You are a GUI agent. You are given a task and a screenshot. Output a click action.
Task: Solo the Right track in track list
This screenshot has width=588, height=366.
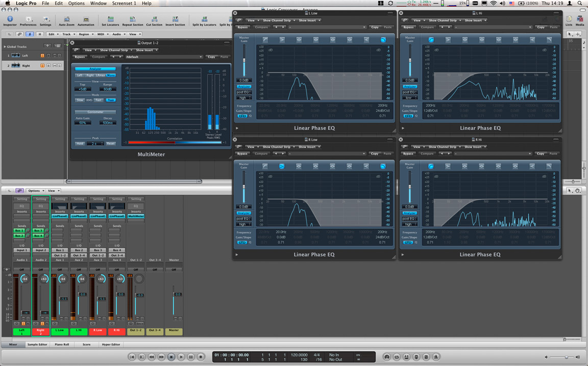click(x=59, y=66)
